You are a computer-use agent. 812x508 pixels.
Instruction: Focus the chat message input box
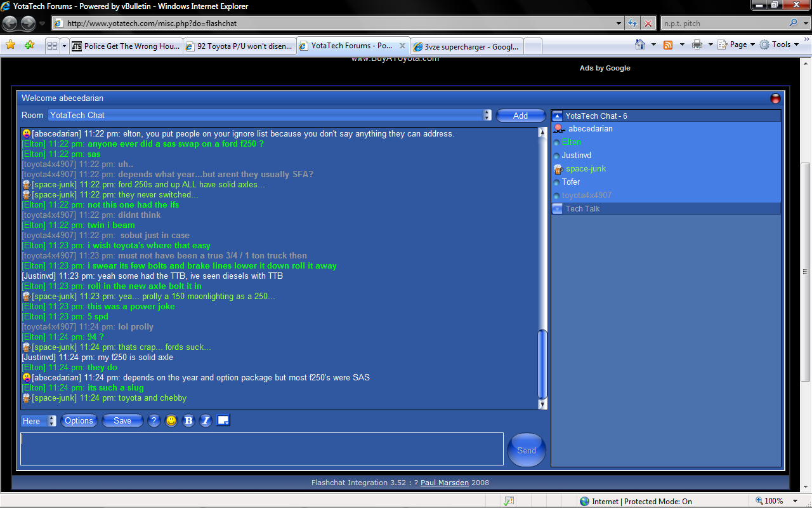pyautogui.click(x=262, y=449)
